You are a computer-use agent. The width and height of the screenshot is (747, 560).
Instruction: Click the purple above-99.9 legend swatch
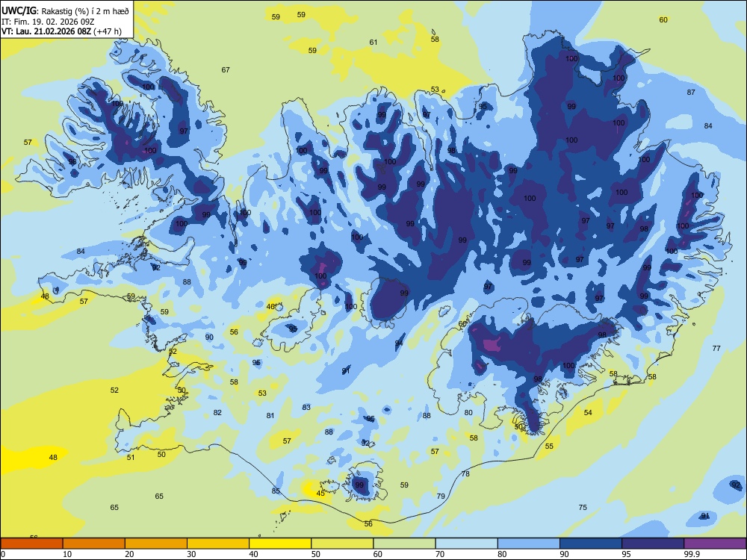click(715, 544)
